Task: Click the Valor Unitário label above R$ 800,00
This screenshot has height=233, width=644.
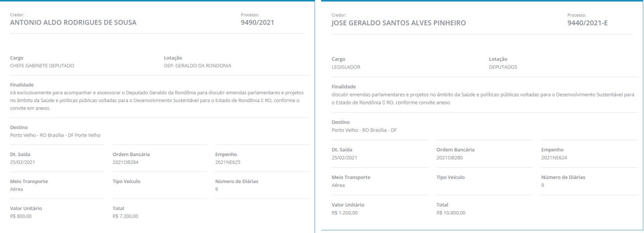Action: click(26, 208)
